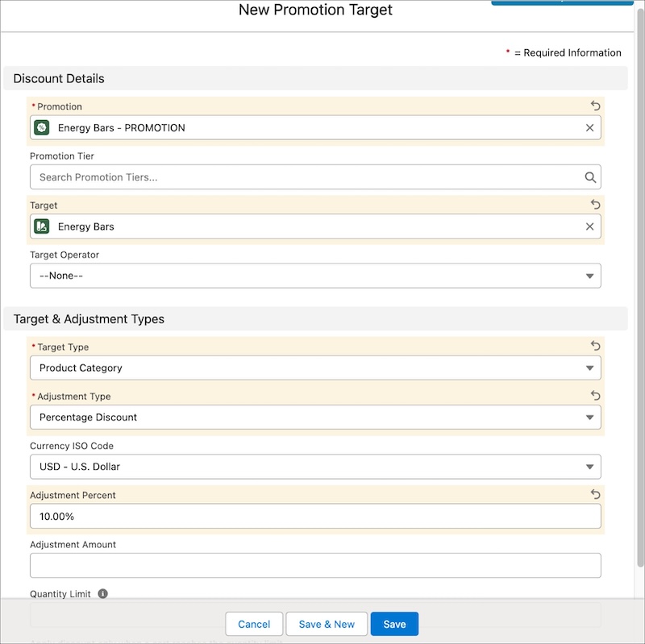Click the Save button
The image size is (645, 644).
[394, 624]
